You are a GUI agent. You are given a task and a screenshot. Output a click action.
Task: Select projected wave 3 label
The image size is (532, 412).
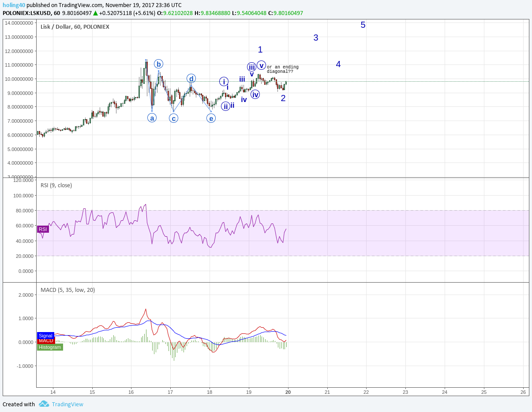click(x=316, y=38)
